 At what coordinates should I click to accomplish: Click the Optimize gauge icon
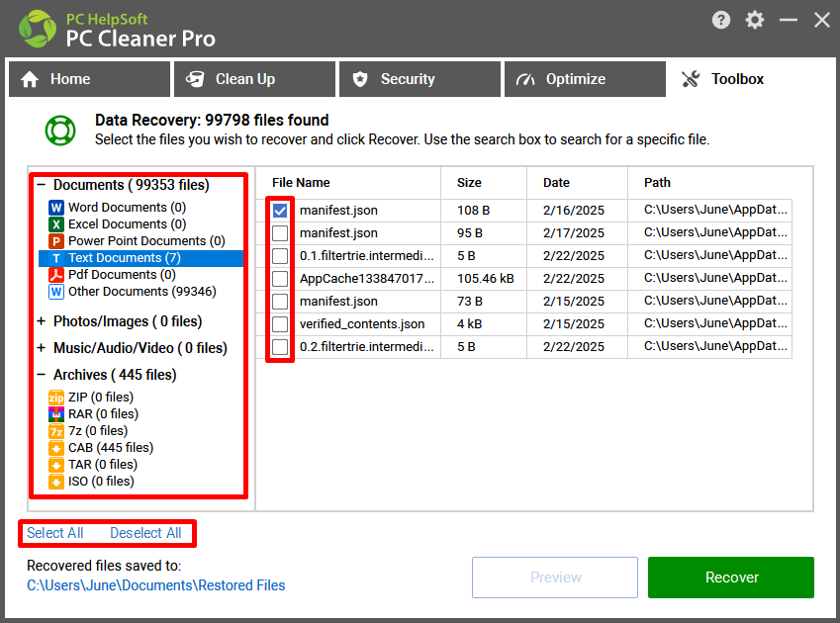point(525,79)
